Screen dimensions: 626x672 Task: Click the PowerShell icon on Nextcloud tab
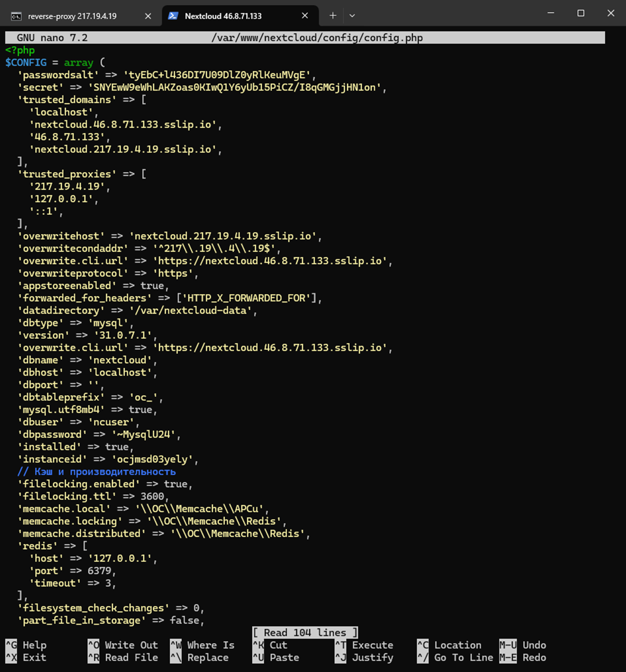(173, 16)
